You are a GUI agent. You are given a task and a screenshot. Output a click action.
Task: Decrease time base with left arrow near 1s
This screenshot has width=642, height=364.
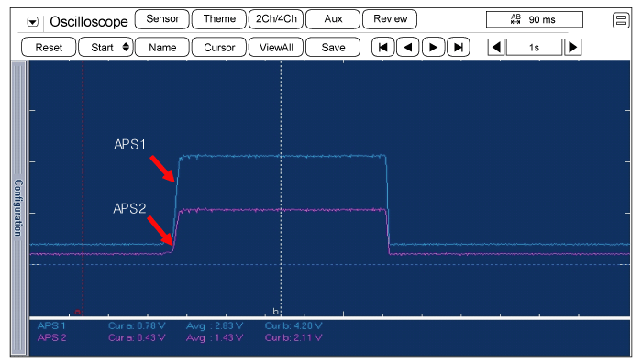[x=496, y=48]
